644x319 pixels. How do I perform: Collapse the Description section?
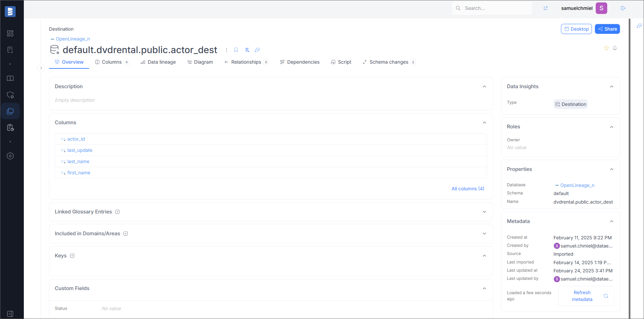pyautogui.click(x=484, y=86)
